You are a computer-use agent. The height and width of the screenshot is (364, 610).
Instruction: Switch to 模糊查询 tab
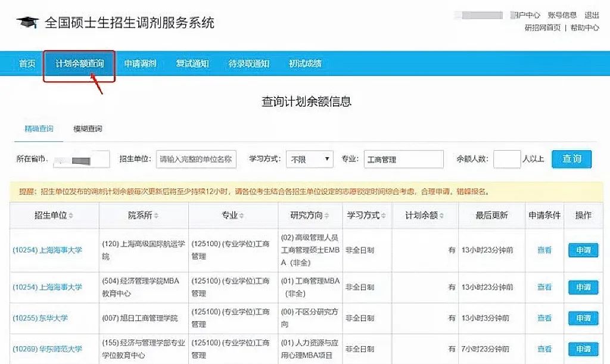pyautogui.click(x=88, y=129)
